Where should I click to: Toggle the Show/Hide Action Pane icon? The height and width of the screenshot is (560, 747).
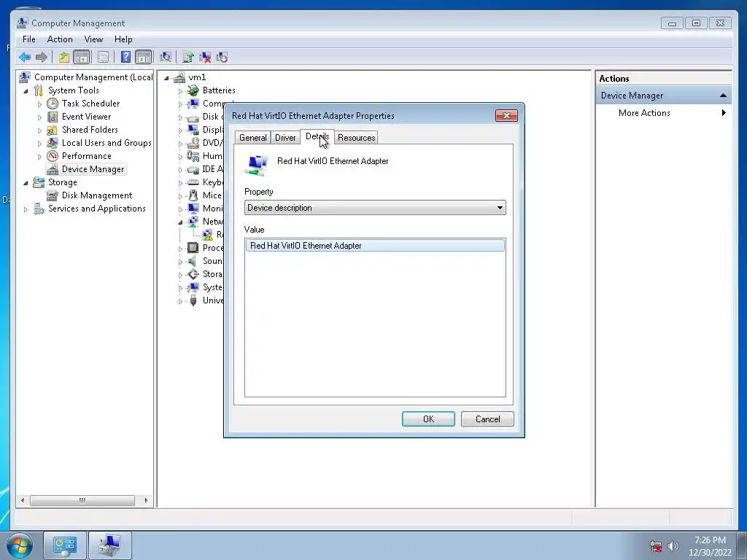[144, 58]
